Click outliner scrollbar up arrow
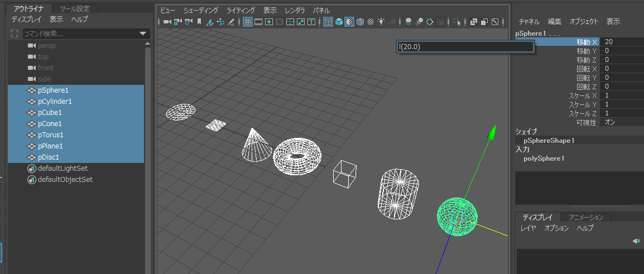This screenshot has height=274, width=644. coord(147,44)
